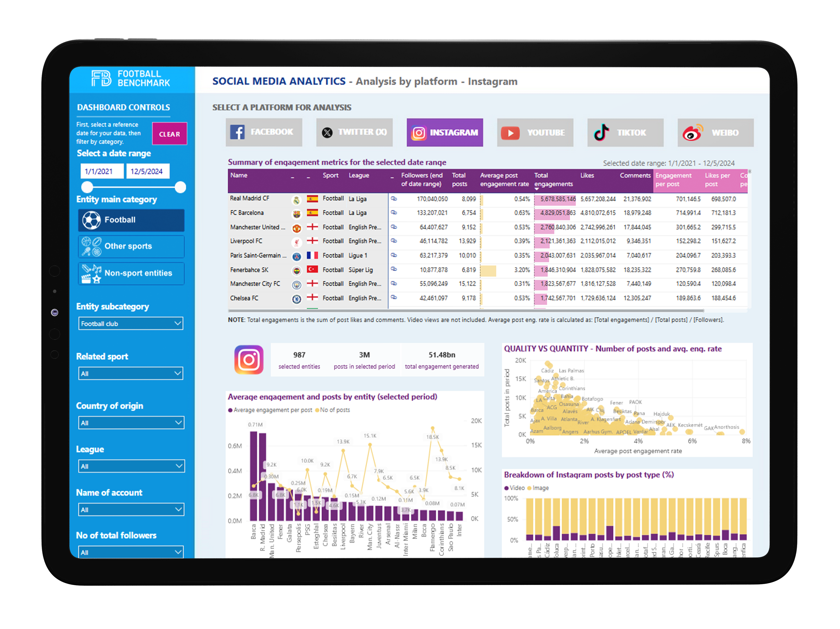Image resolution: width=840 pixels, height=629 pixels.
Task: Click the Spanish flag in Real Madrid row
Action: 312,198
